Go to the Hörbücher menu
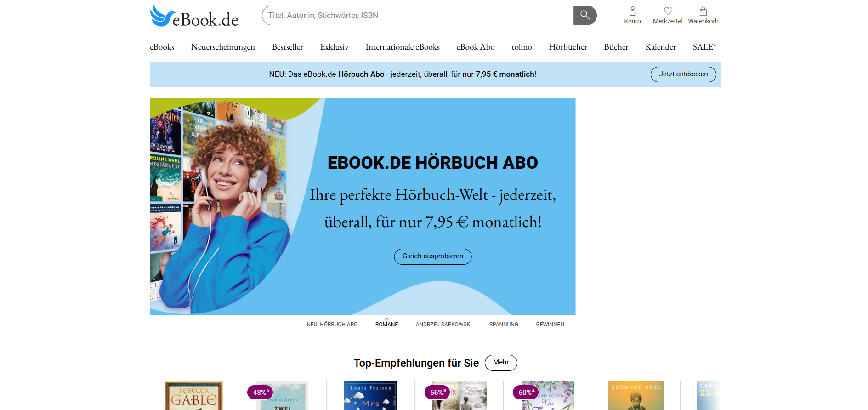This screenshot has width=868, height=410. coord(567,47)
